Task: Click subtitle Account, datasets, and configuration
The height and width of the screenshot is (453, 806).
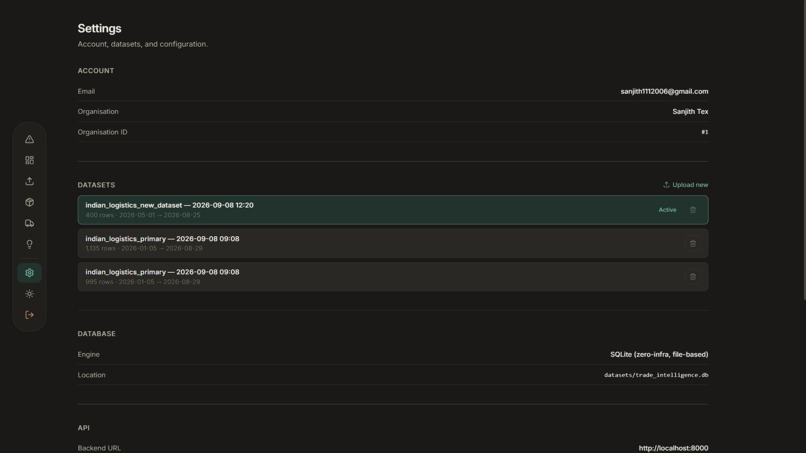Action: (143, 44)
